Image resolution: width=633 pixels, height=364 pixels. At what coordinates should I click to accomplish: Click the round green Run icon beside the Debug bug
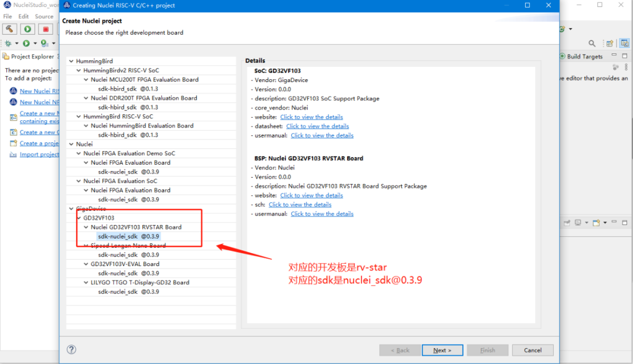click(26, 43)
